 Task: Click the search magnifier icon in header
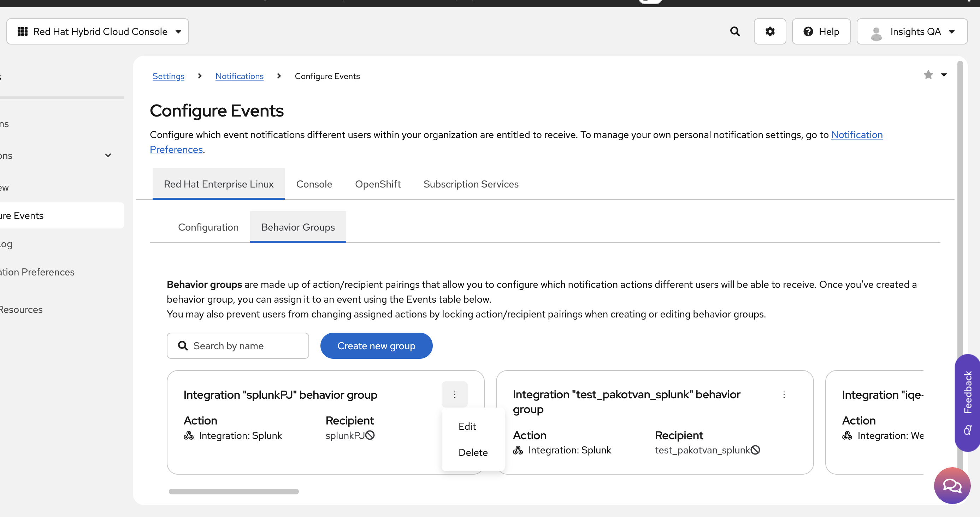(734, 31)
